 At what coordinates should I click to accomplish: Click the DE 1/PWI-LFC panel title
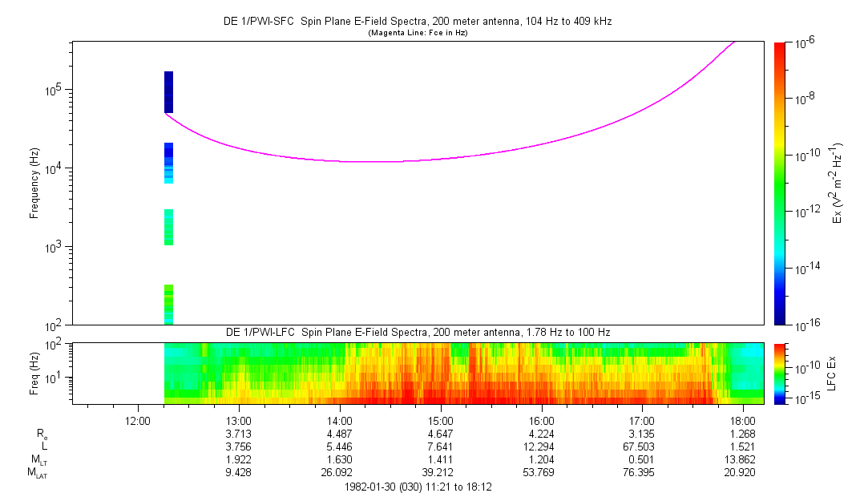coord(417,332)
